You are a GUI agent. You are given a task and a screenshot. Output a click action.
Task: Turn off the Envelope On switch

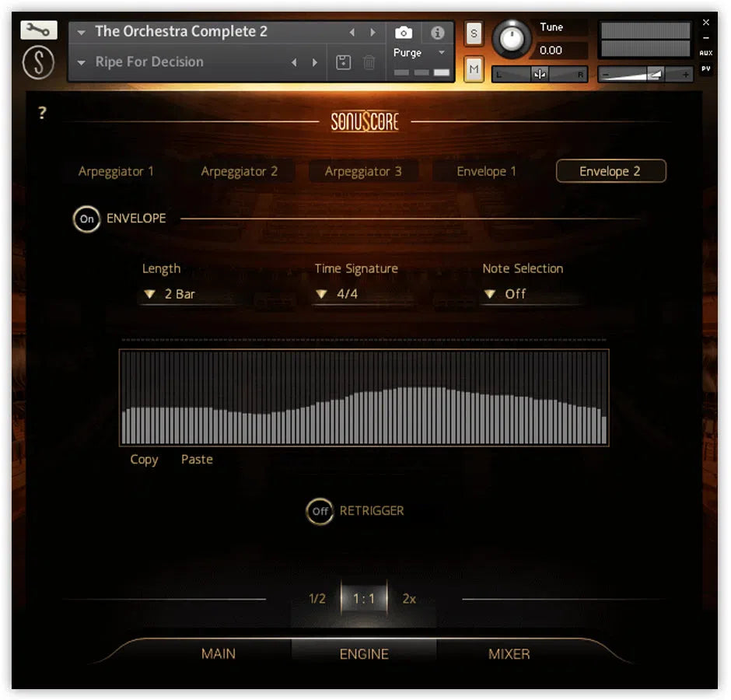86,219
